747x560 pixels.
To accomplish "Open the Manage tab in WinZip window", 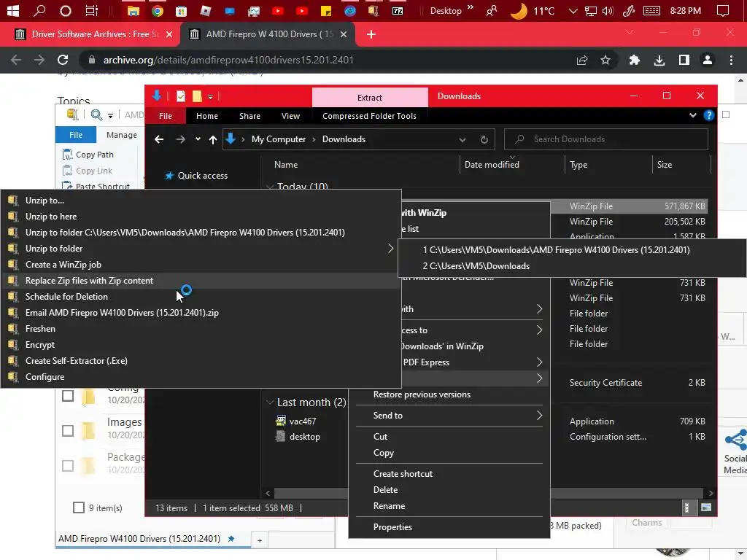I will point(122,135).
